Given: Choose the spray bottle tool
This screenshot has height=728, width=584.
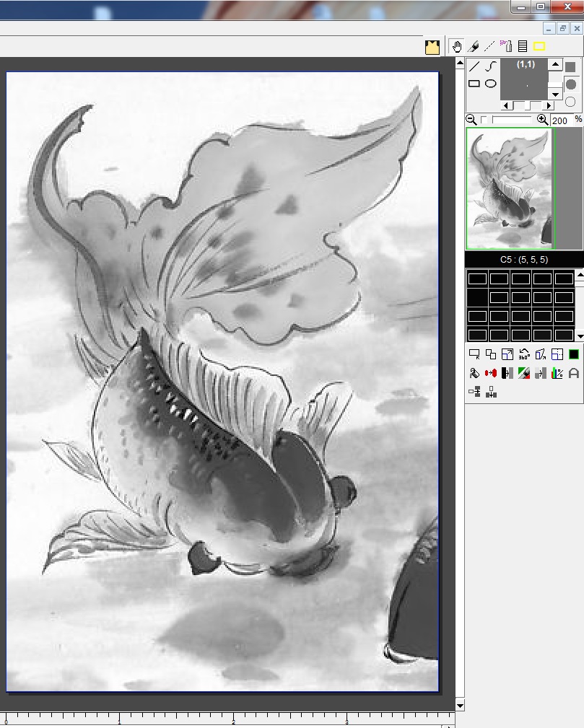Looking at the screenshot, I should coord(506,46).
